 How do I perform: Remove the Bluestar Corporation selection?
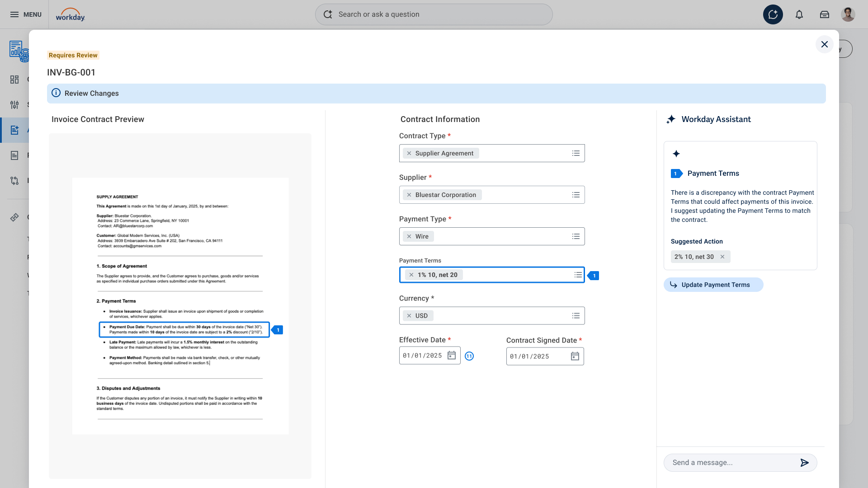[x=409, y=195]
